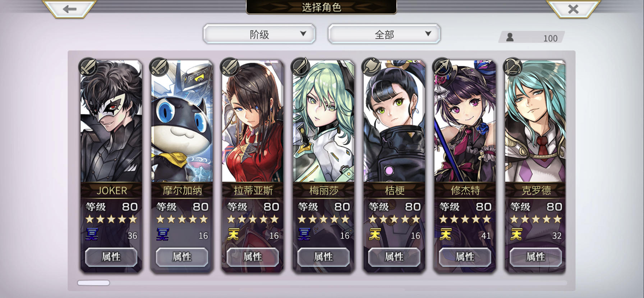Click the arrow of the 全部 dropdown

(x=428, y=33)
